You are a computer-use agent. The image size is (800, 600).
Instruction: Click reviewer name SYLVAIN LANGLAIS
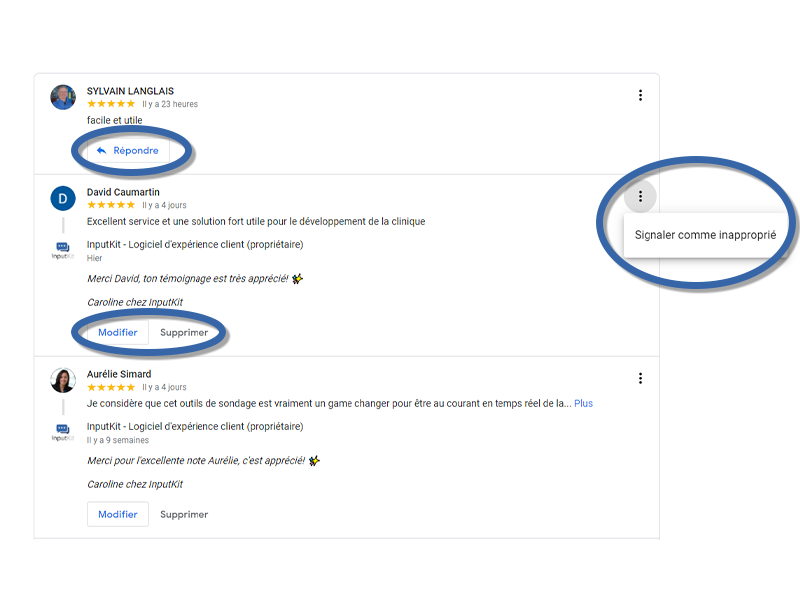[129, 91]
